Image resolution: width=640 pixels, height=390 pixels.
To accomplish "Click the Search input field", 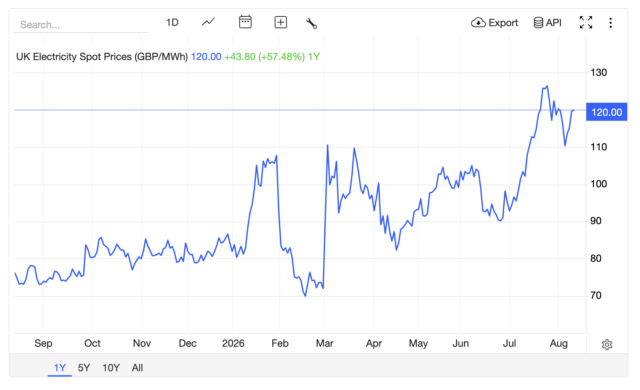I will [81, 24].
